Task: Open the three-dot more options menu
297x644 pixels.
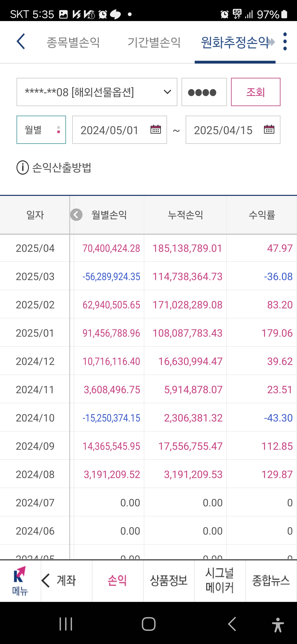Action: coord(285,41)
